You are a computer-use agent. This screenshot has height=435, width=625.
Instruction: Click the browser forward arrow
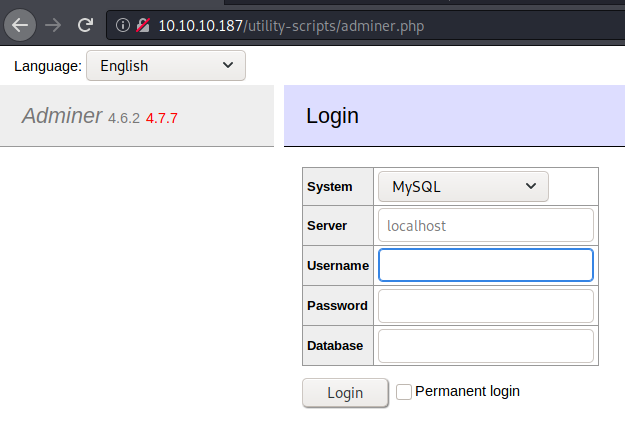(x=53, y=24)
